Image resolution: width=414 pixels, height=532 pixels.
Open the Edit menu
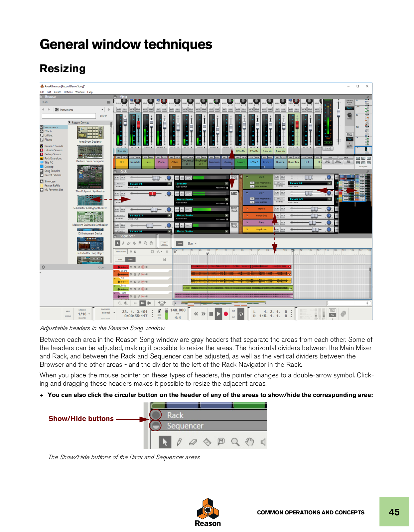49,92
